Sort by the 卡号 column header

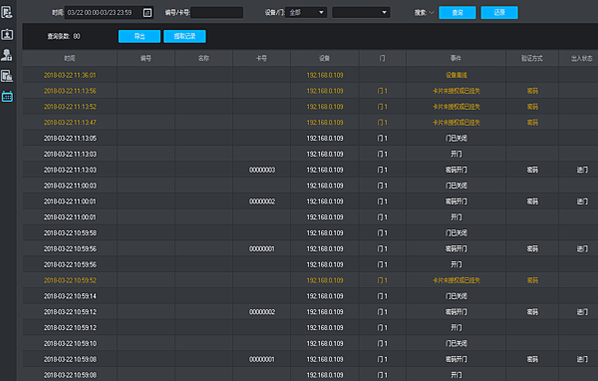[x=261, y=58]
